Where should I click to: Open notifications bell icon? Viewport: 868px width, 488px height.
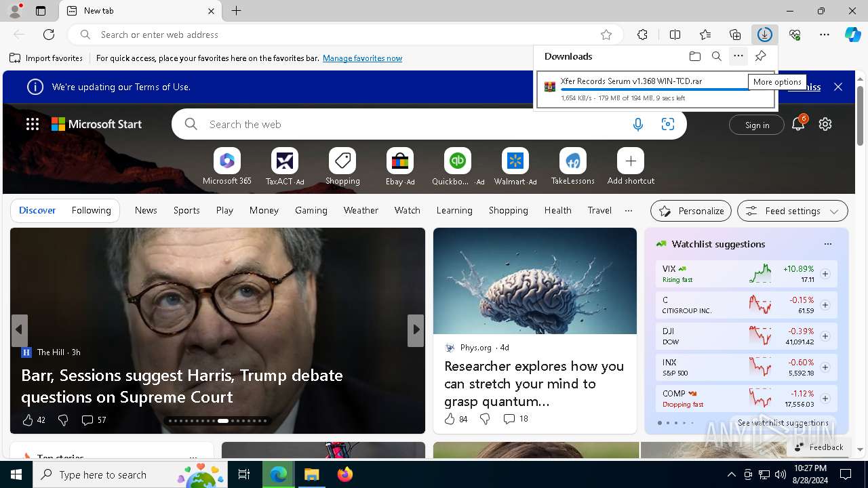pyautogui.click(x=798, y=124)
